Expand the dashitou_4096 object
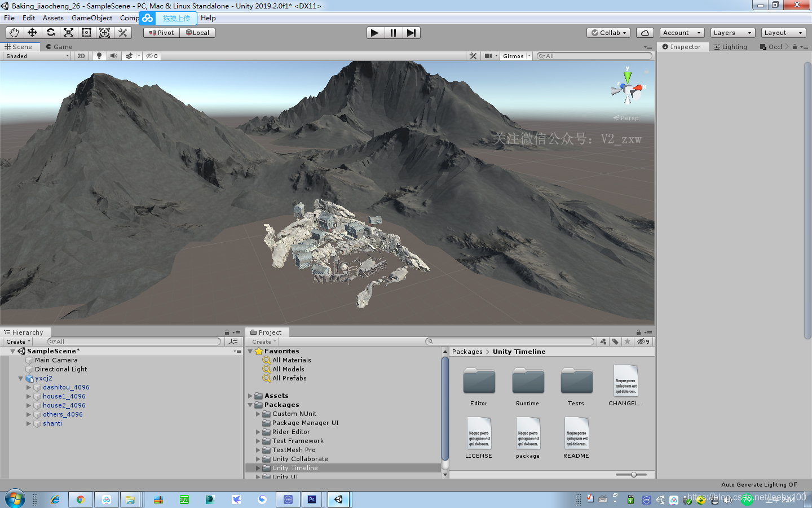812x508 pixels. (29, 387)
